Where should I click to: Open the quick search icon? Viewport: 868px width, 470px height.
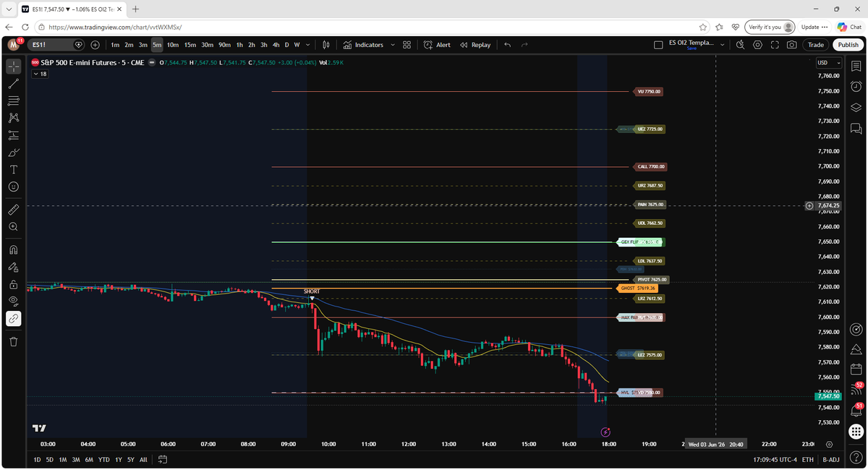(x=740, y=45)
